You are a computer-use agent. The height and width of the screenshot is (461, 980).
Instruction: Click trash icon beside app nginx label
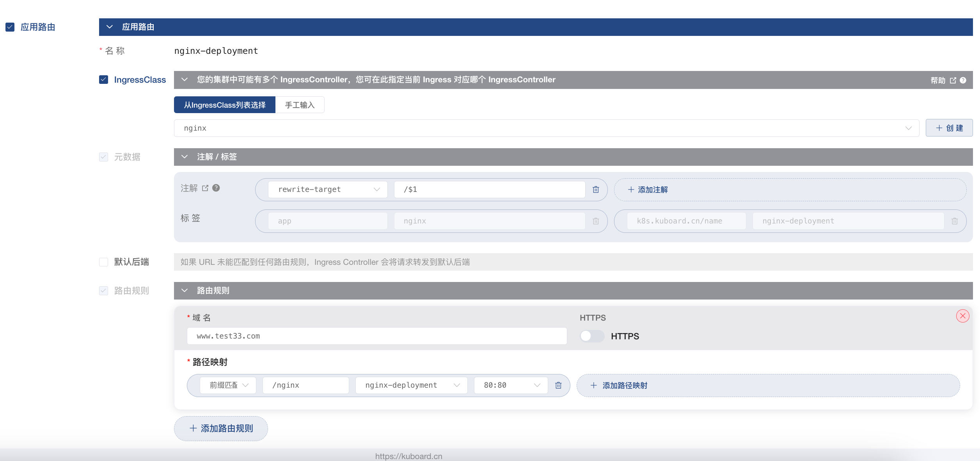[x=596, y=221]
